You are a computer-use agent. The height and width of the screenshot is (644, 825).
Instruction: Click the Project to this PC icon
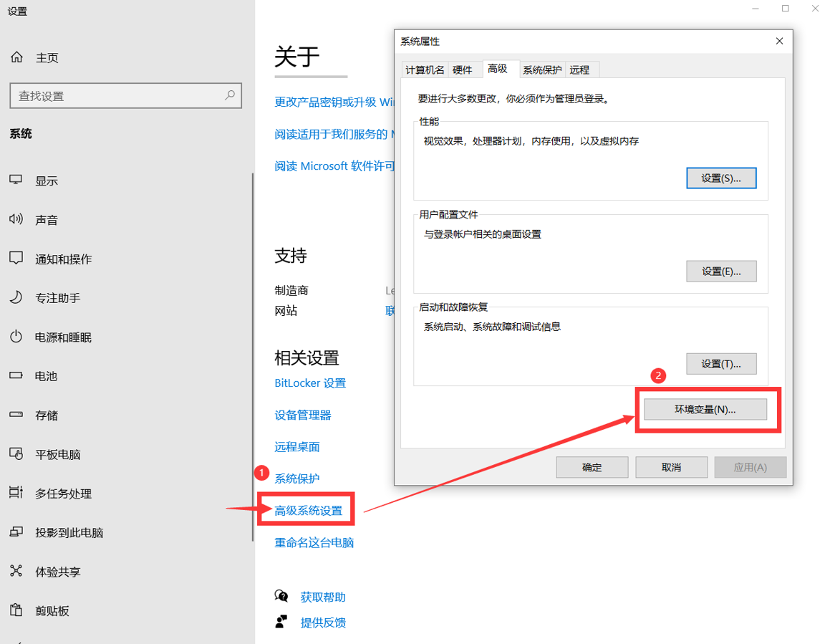click(x=16, y=532)
